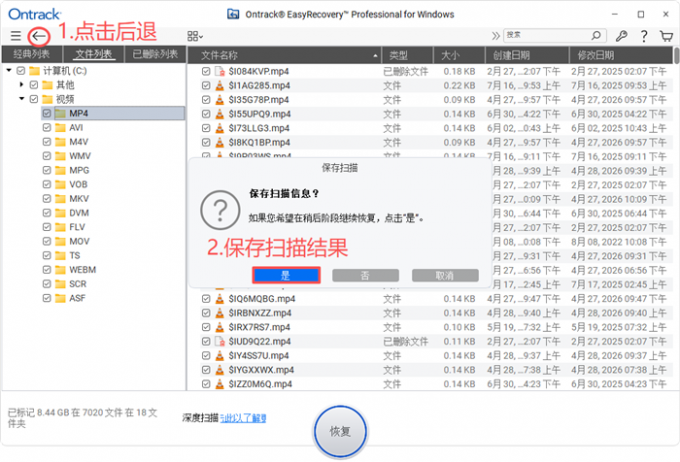The width and height of the screenshot is (680, 462).
Task: Toggle checkbox for $IRX7RS7.mp4 row
Action: (206, 327)
